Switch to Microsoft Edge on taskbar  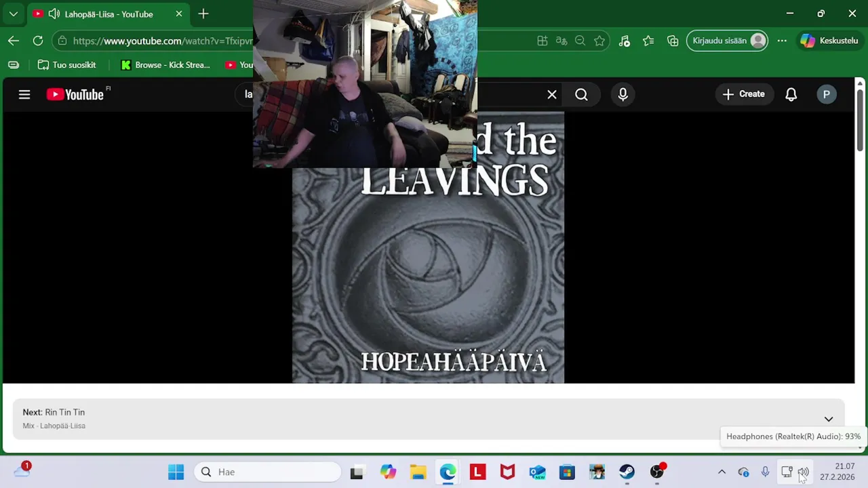[x=448, y=472]
